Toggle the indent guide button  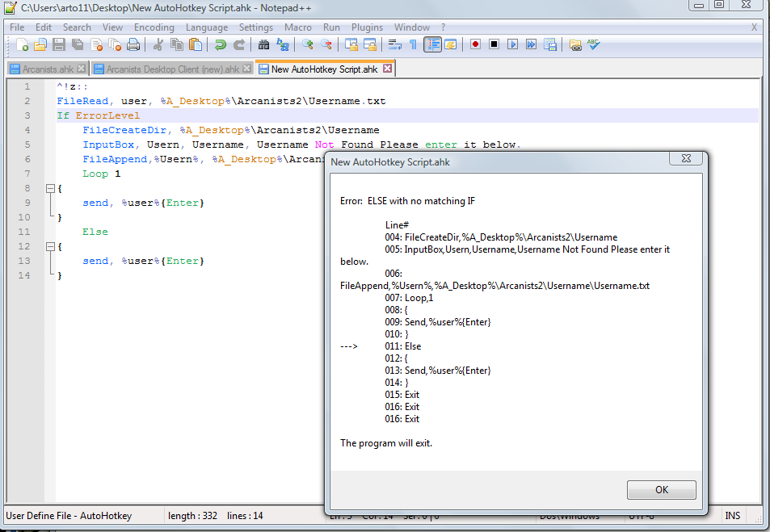click(x=432, y=44)
